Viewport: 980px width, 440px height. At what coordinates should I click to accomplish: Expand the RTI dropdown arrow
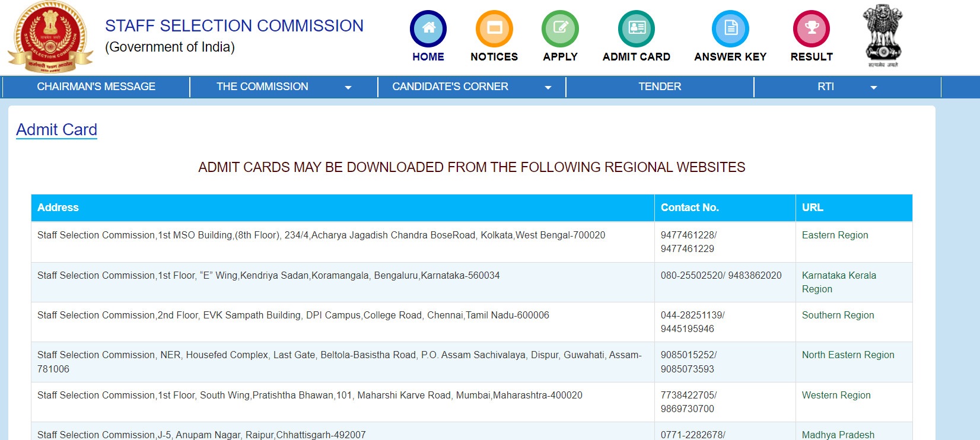tap(873, 88)
